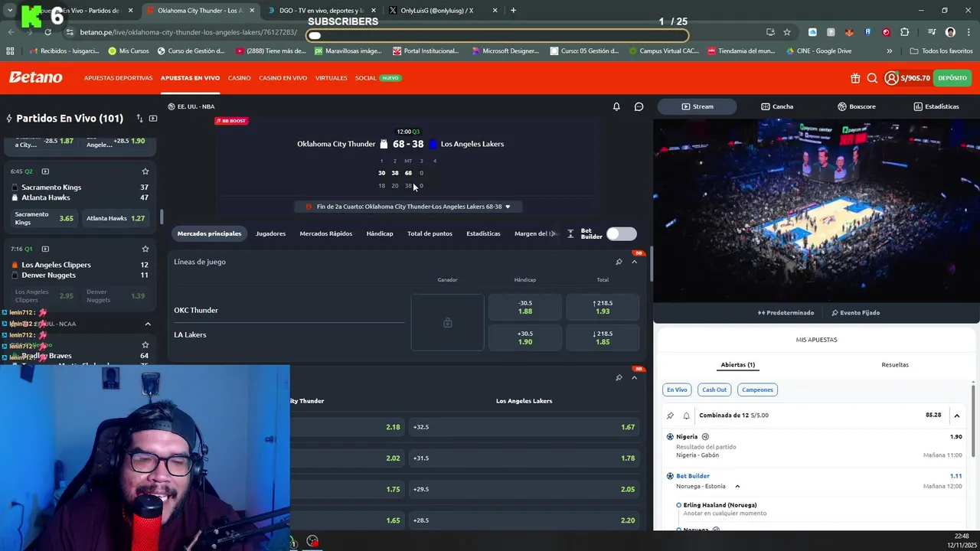
Task: Switch to the Total de puntos tab
Action: [430, 233]
